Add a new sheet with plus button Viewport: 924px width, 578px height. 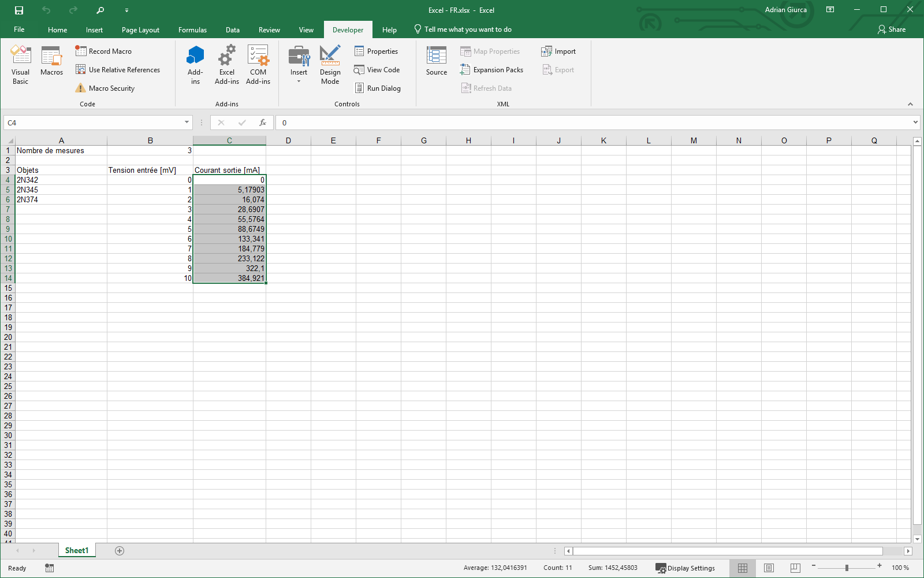tap(120, 551)
